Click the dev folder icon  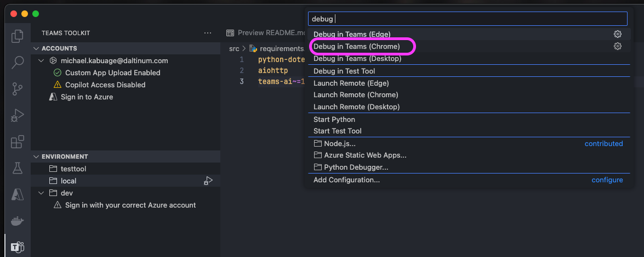(53, 193)
